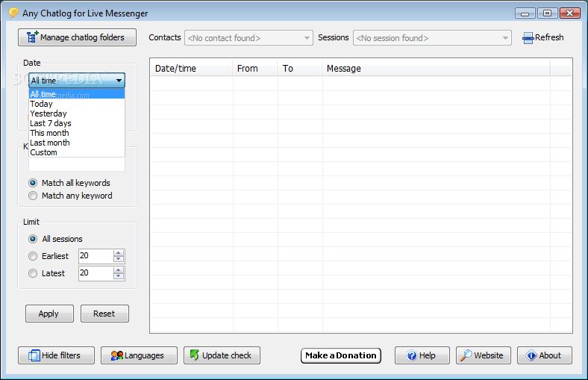
Task: Maximize the Any Chatlog window
Action: [x=547, y=13]
